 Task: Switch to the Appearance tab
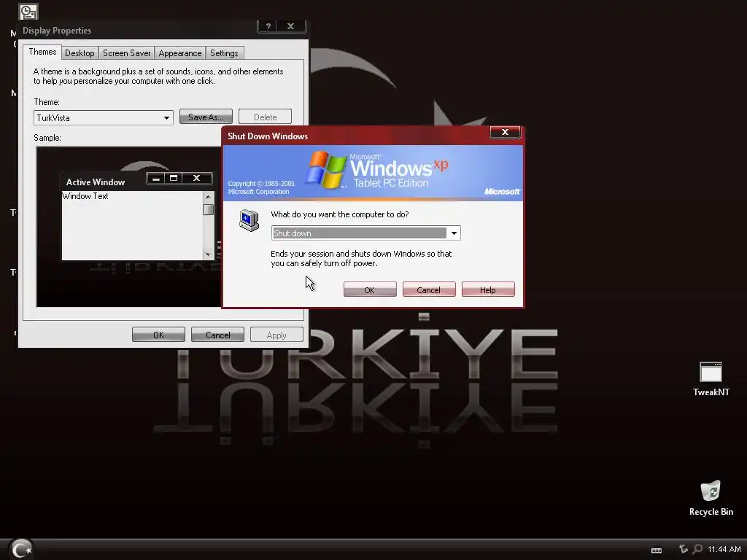click(180, 52)
